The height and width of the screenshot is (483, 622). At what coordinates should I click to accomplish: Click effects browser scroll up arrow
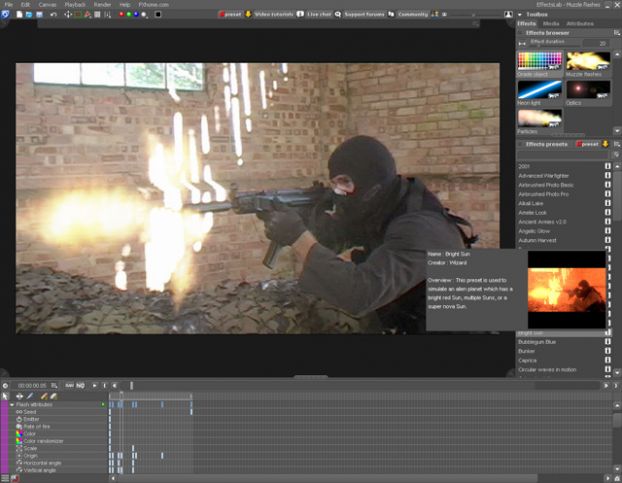[617, 54]
